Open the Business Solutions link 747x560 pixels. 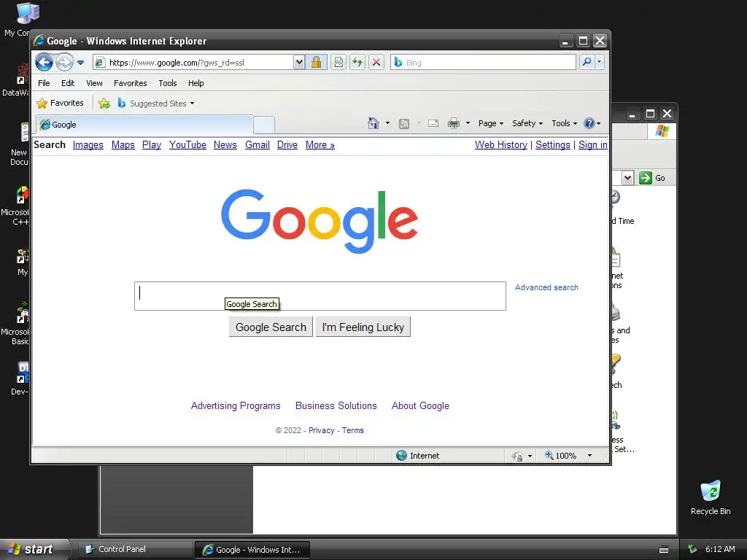pyautogui.click(x=336, y=405)
